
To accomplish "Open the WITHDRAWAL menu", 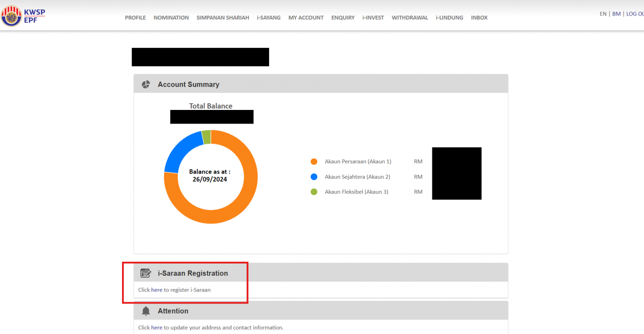I will (x=410, y=18).
